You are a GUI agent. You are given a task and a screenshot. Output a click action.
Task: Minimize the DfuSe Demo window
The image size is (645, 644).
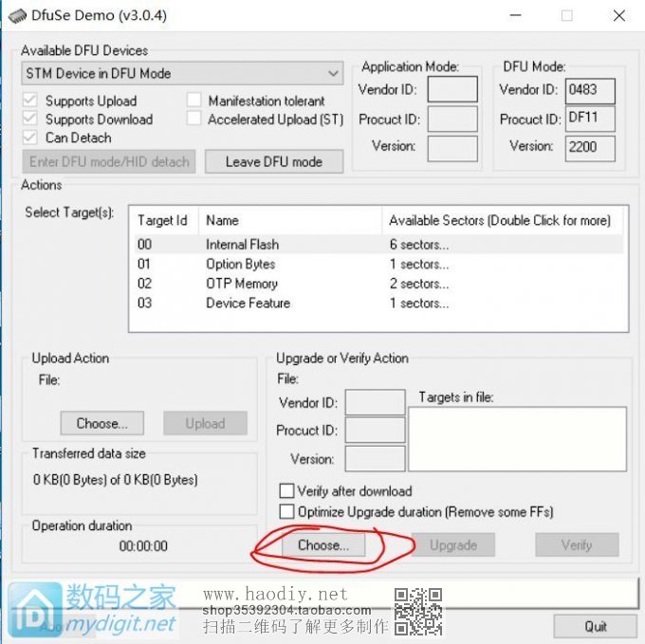click(x=516, y=15)
